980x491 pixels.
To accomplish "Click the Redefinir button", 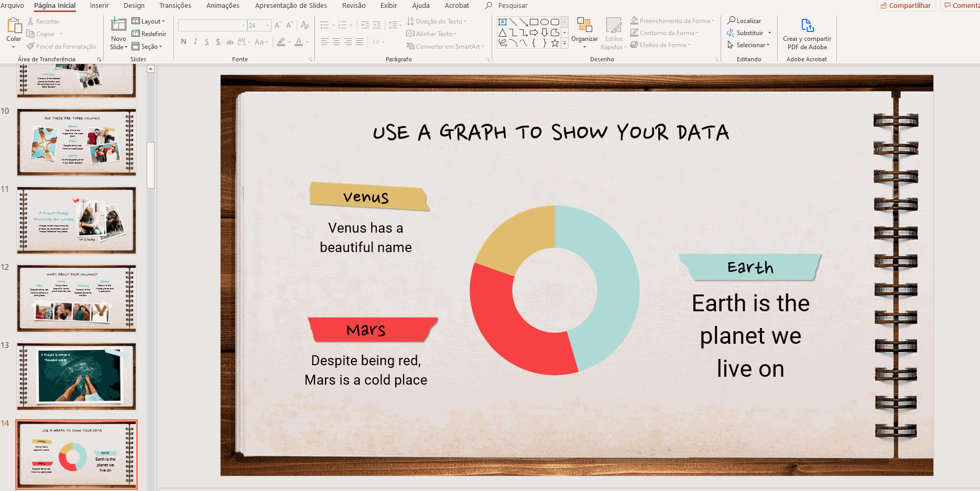I will click(x=149, y=34).
